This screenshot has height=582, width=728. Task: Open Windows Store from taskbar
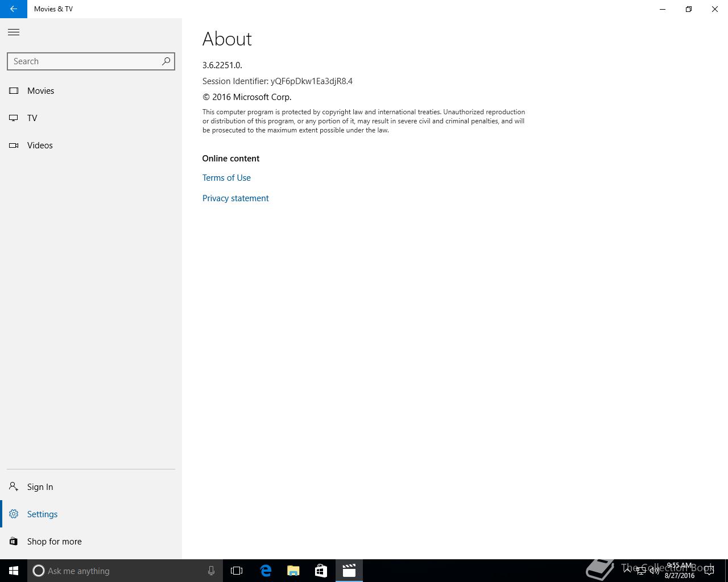[321, 571]
